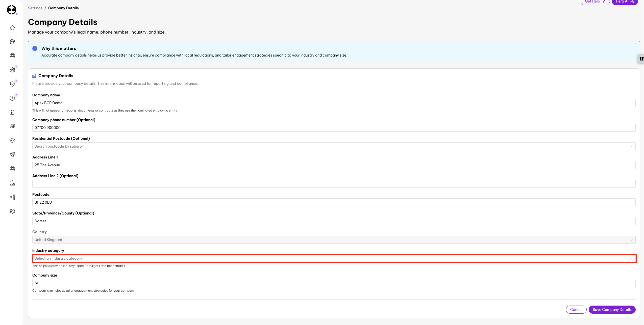This screenshot has height=325, width=644.
Task: Click the pound sign payroll icon
Action: tap(12, 112)
